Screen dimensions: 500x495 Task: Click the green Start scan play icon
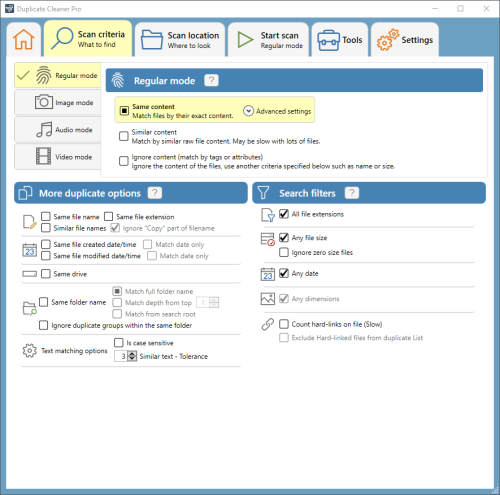pos(246,40)
